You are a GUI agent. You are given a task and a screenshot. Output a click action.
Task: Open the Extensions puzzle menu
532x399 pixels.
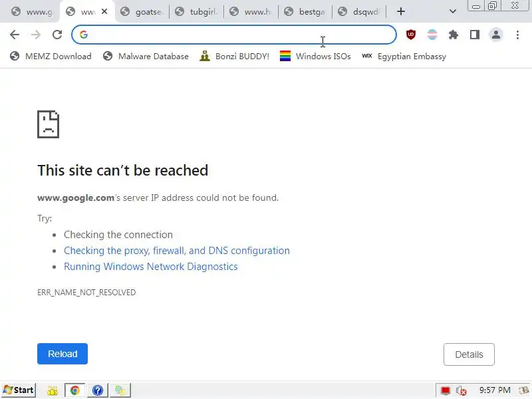[454, 35]
